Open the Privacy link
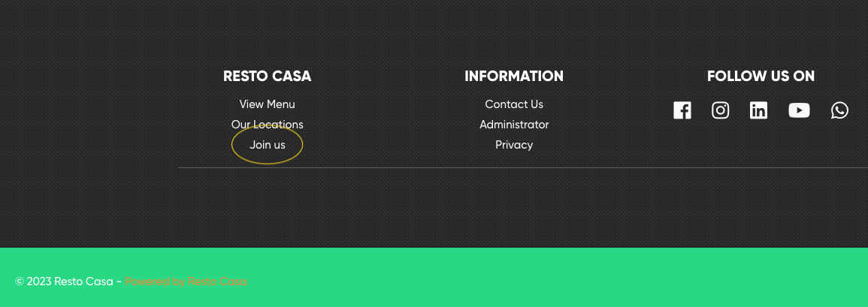Image resolution: width=868 pixels, height=307 pixels. click(x=514, y=145)
